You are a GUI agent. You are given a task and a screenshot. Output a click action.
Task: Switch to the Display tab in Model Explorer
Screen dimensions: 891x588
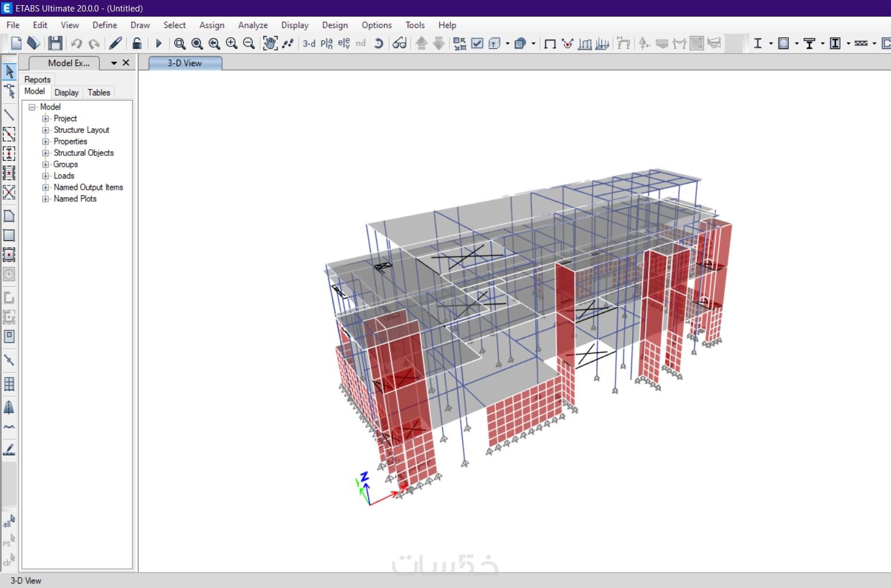[x=67, y=92]
